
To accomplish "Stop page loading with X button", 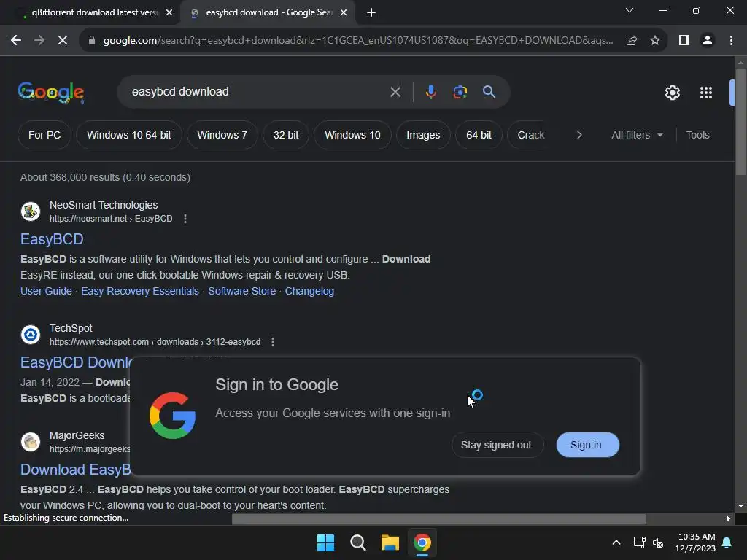I will click(63, 41).
